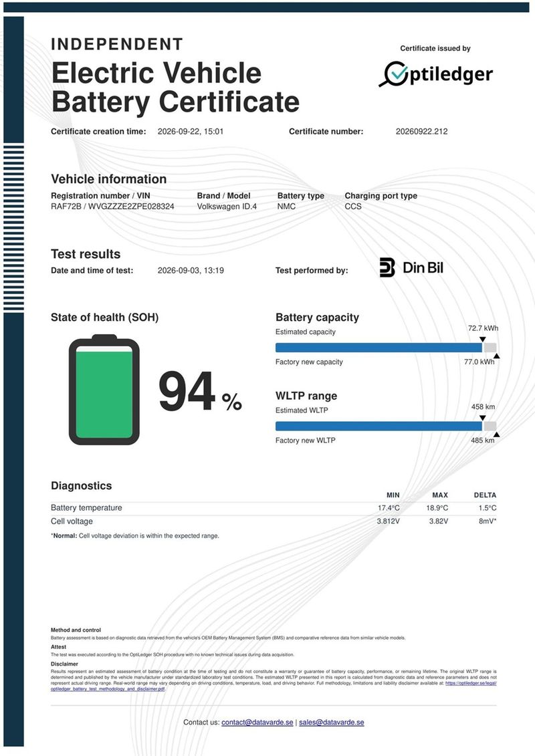Viewport: 535px width, 756px height.
Task: Click the MIN column header
Action: tap(393, 495)
